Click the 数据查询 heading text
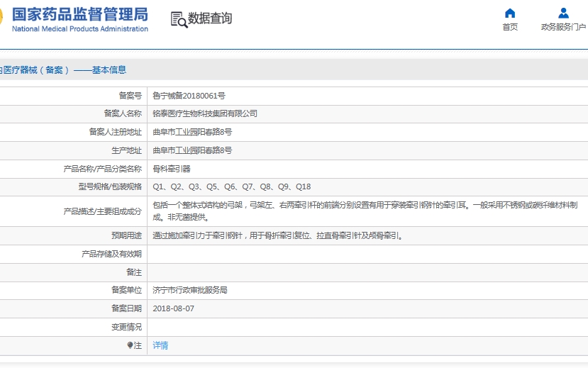Viewport: 588px width, 368px height. pos(210,18)
